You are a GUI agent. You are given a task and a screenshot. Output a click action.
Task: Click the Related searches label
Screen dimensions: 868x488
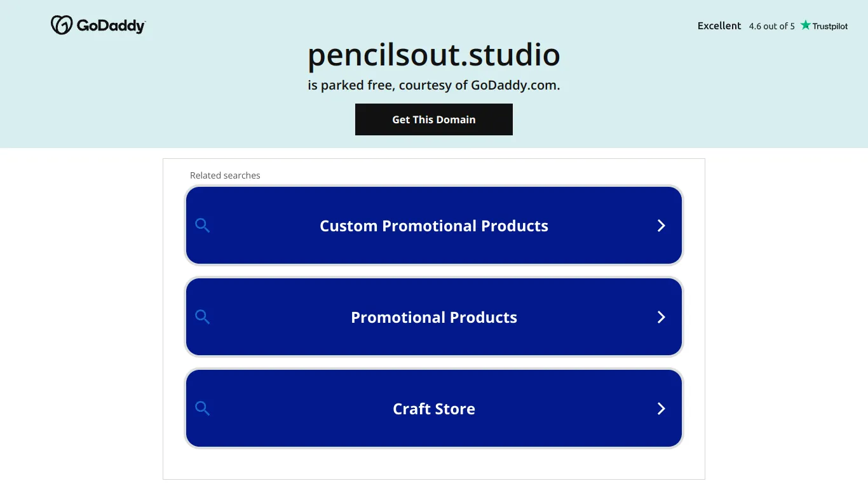[x=225, y=175]
